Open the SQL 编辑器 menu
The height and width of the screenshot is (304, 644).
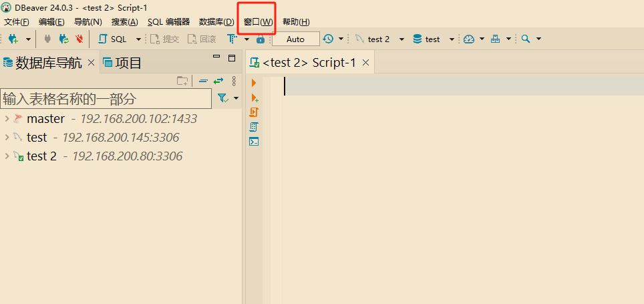(x=168, y=22)
